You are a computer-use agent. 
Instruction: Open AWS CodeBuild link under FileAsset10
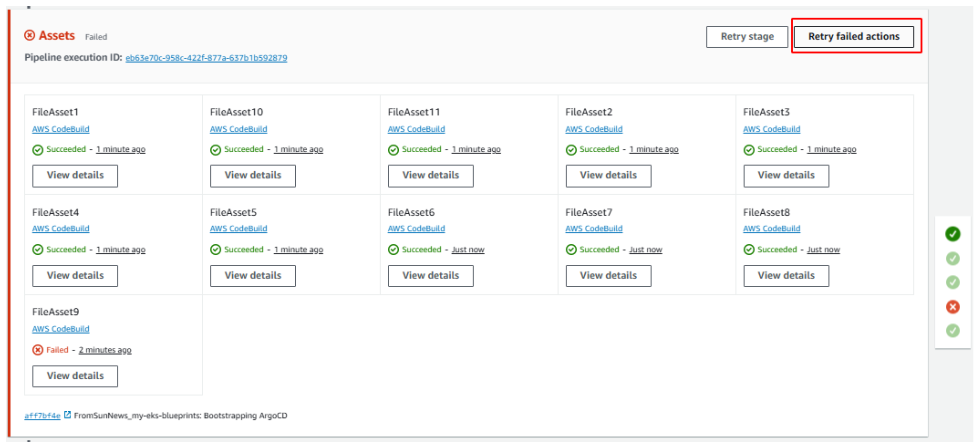point(238,129)
